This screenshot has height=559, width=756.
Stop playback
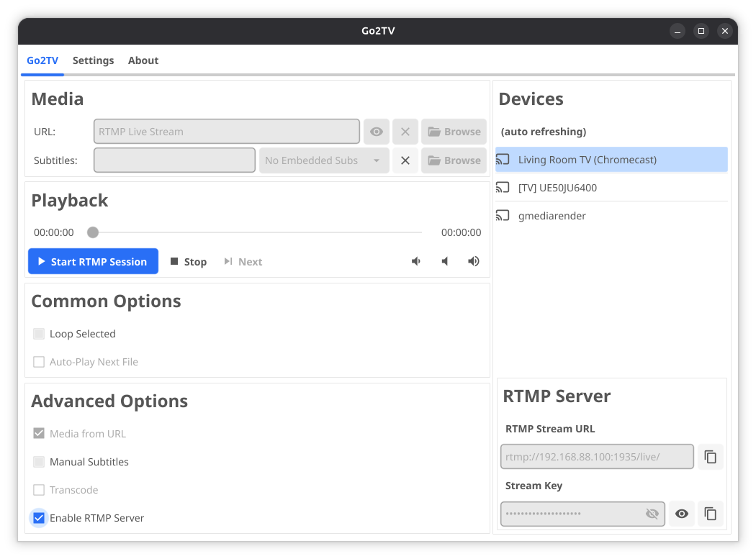[189, 262]
